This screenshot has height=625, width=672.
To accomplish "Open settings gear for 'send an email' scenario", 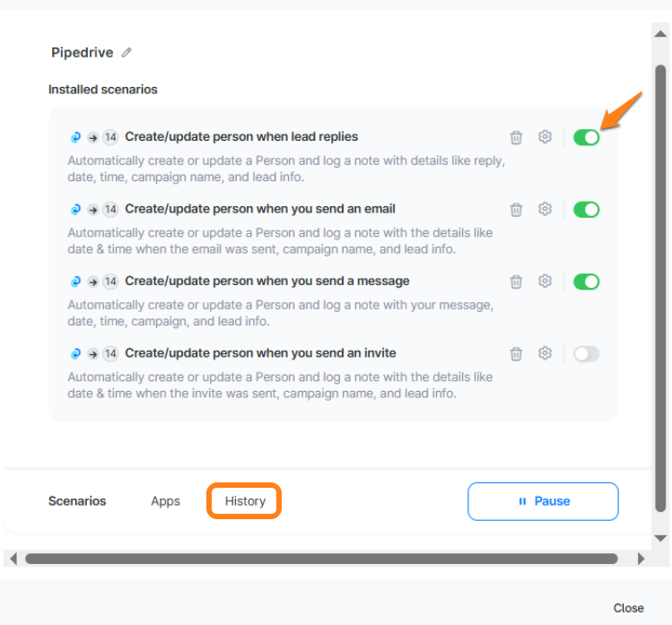I will point(545,209).
